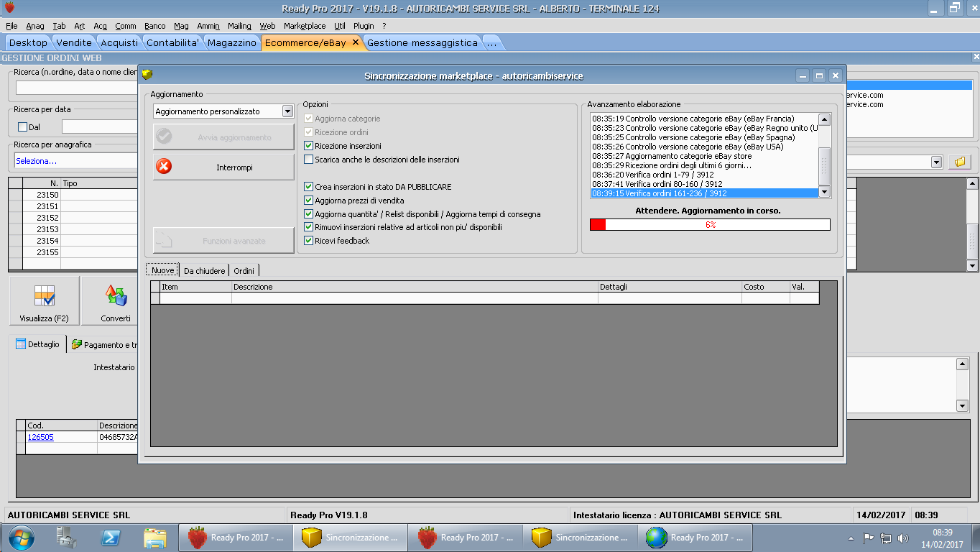
Task: Open the Util menu
Action: point(340,26)
